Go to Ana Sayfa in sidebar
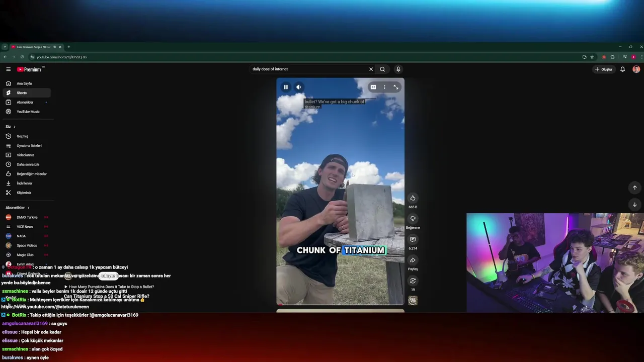 [x=27, y=83]
